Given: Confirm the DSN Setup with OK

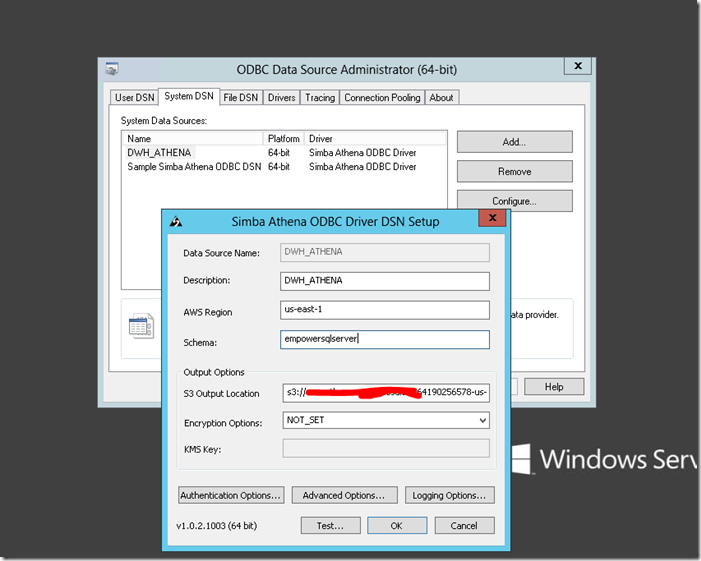Looking at the screenshot, I should pos(397,526).
